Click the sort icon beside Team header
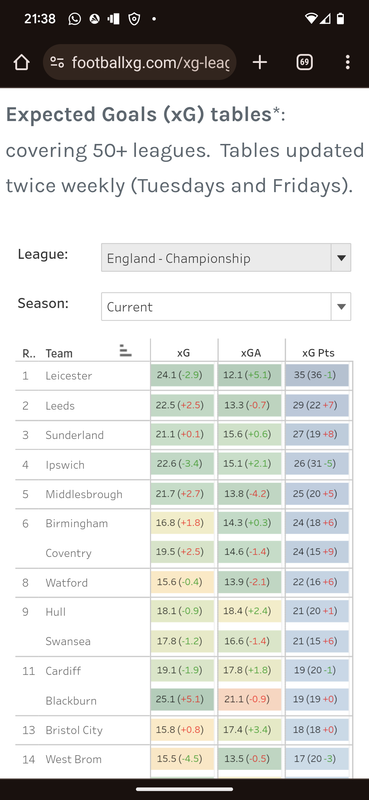This screenshot has height=800, width=369. [125, 351]
